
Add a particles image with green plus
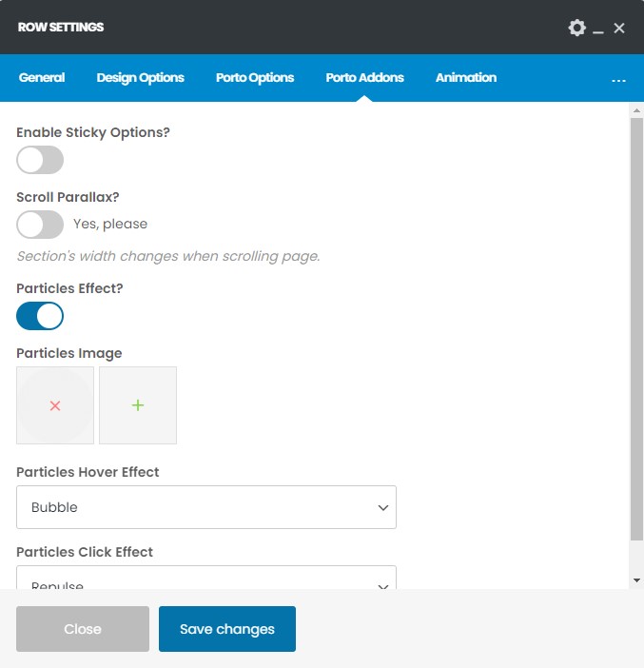(x=138, y=405)
